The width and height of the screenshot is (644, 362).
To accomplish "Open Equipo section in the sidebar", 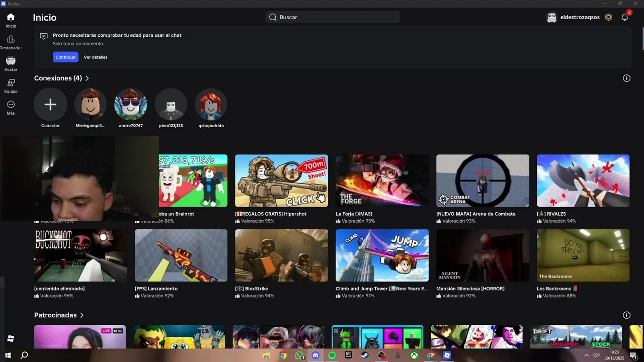I will pos(11,86).
